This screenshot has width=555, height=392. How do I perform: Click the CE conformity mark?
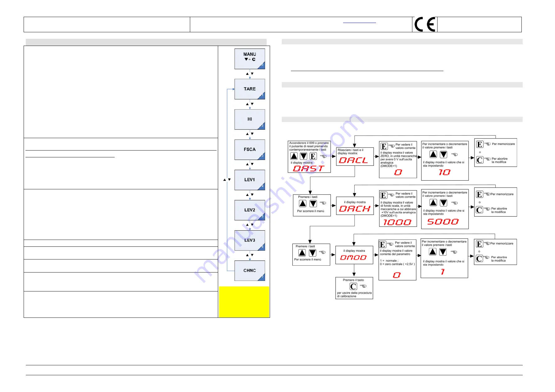(424, 25)
